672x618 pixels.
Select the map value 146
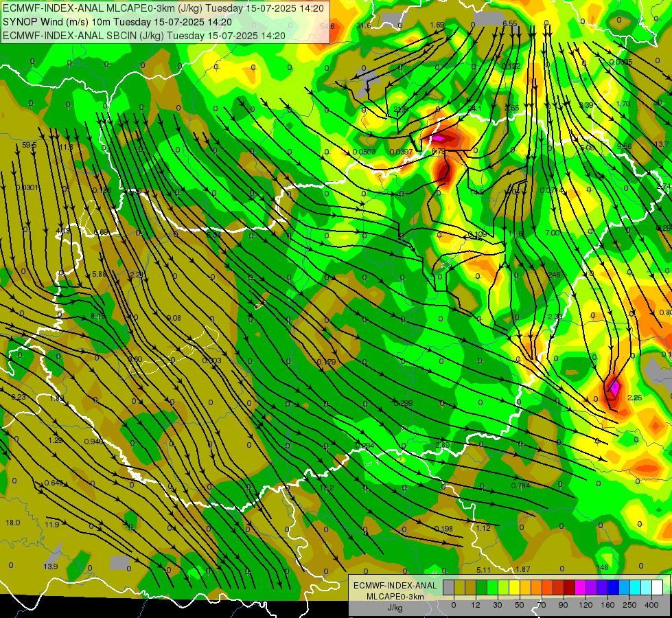click(x=602, y=567)
